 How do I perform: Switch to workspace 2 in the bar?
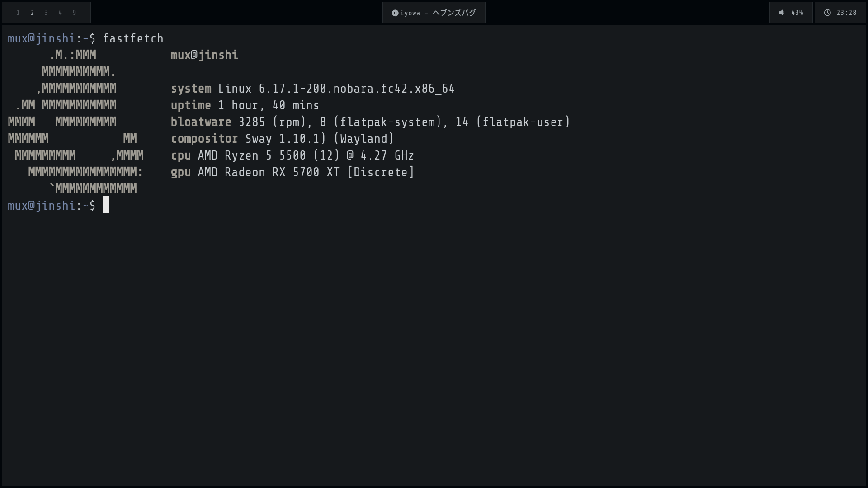32,13
